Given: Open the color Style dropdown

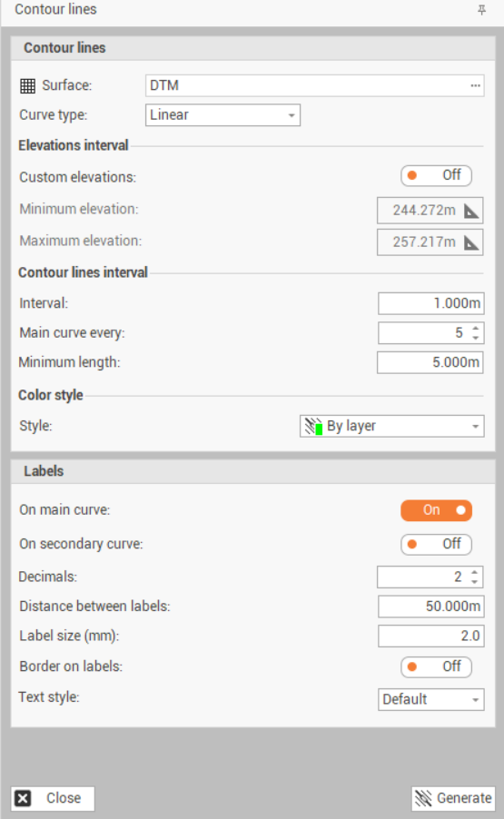Looking at the screenshot, I should coord(391,426).
